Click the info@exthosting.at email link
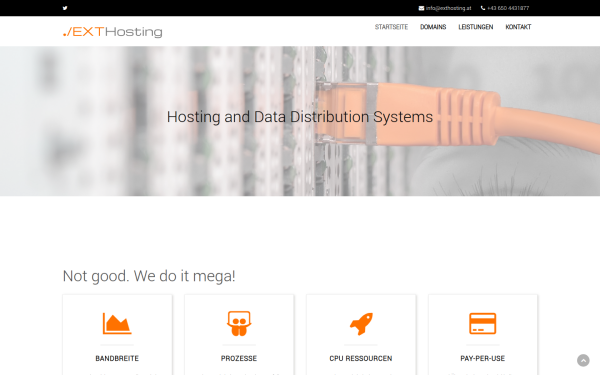 (448, 8)
